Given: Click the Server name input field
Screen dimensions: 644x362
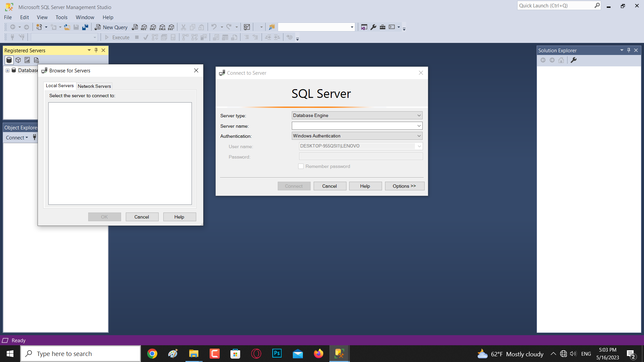Looking at the screenshot, I should click(354, 126).
